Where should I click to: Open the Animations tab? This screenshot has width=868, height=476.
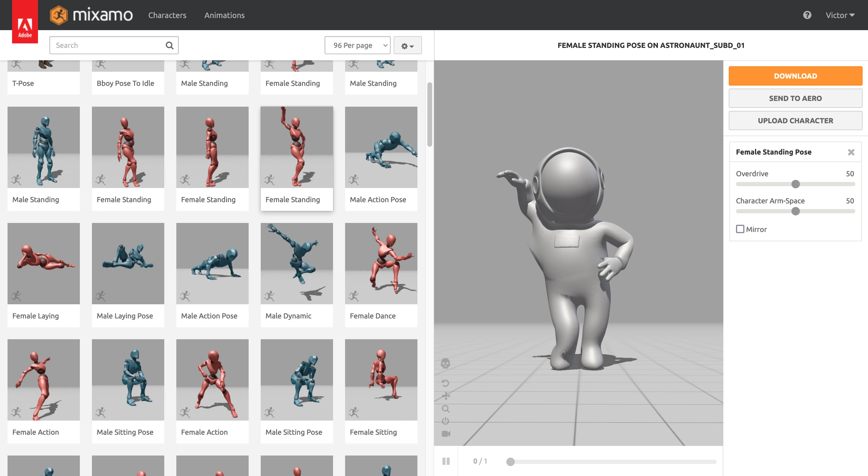(225, 15)
